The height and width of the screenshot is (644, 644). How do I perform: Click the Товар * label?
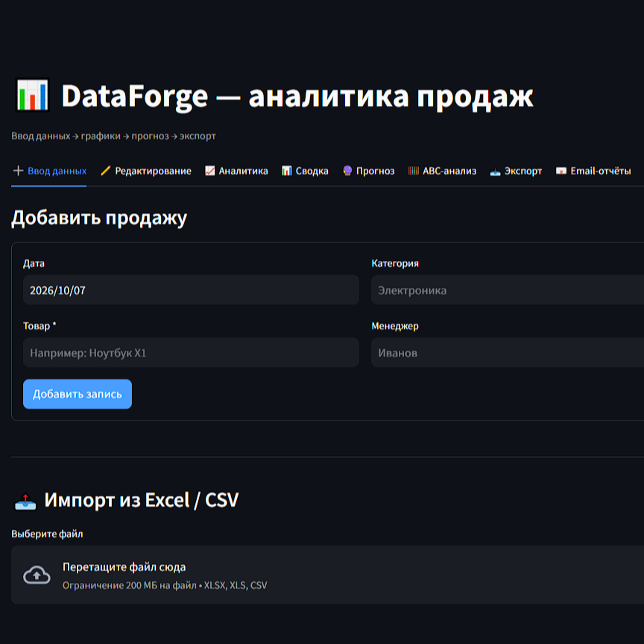pyautogui.click(x=40, y=326)
